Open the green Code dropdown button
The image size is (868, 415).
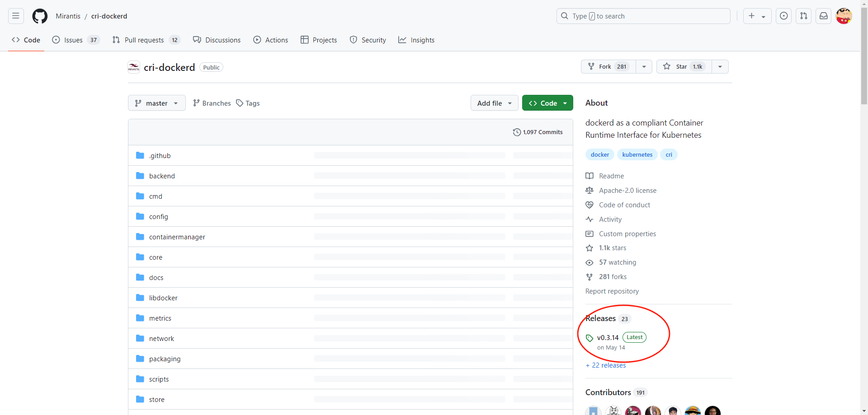[x=547, y=103]
